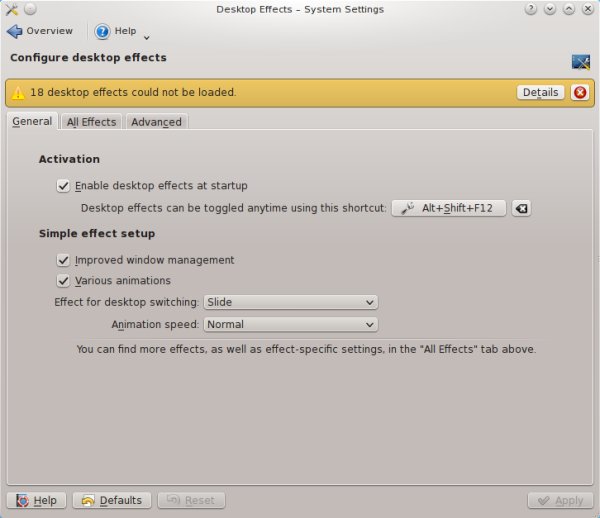Click the window menu icon in titlebar
The height and width of the screenshot is (518, 600).
(x=12, y=9)
